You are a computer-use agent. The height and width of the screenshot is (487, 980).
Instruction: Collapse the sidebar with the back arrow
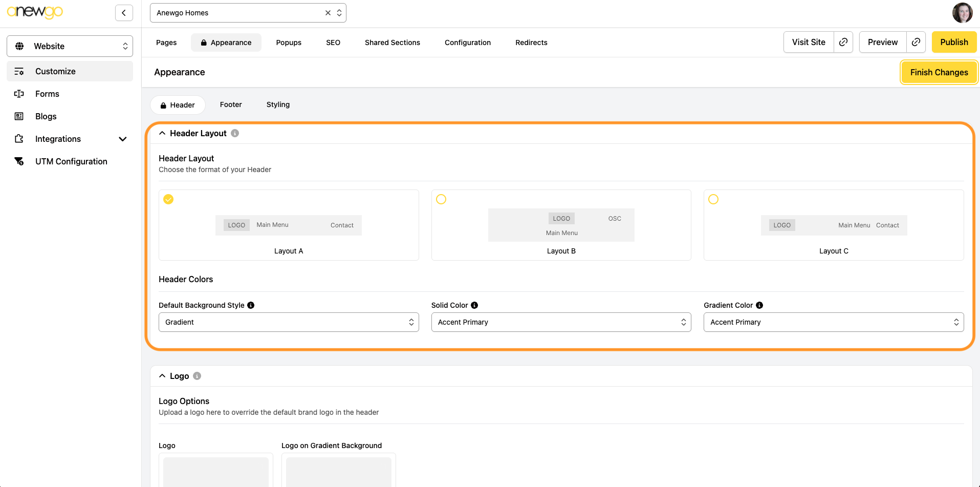pyautogui.click(x=124, y=13)
